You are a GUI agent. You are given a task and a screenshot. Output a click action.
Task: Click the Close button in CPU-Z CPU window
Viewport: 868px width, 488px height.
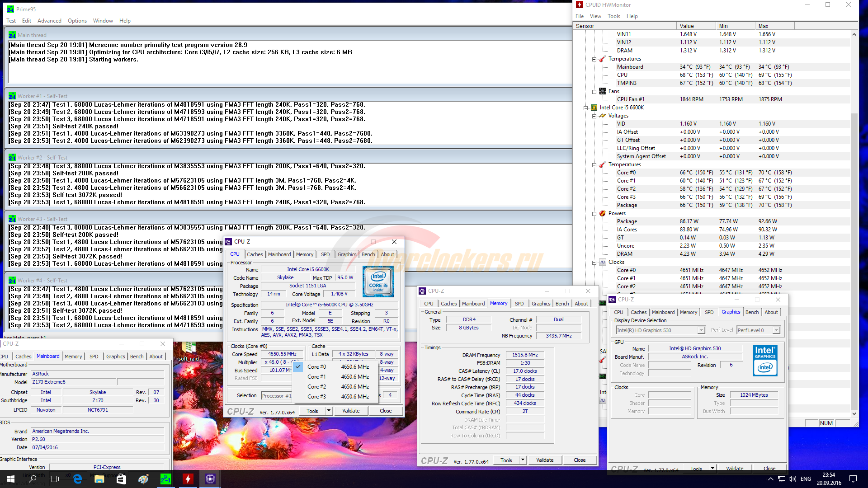click(385, 411)
